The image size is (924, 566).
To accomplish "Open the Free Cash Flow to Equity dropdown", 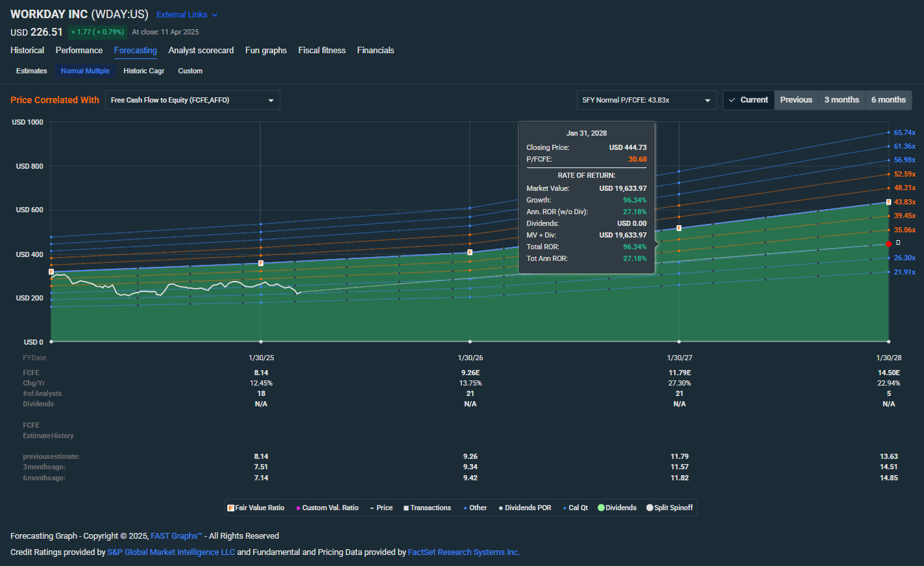I will click(191, 100).
